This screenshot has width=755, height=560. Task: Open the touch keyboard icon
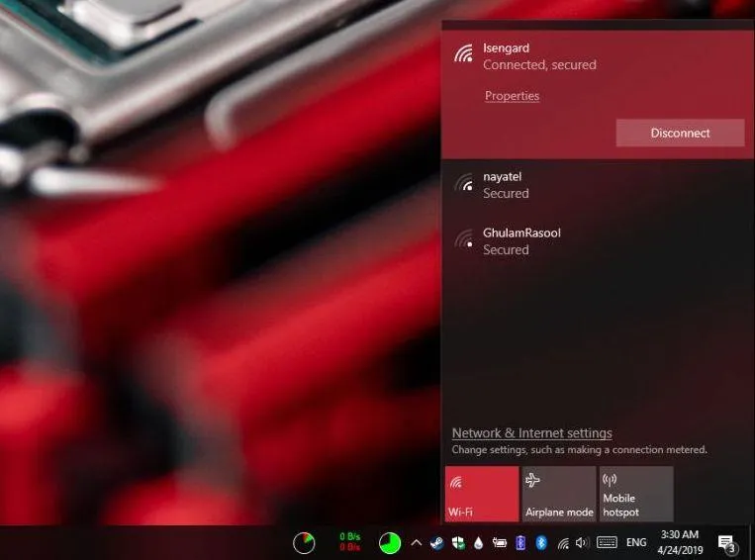pos(607,542)
